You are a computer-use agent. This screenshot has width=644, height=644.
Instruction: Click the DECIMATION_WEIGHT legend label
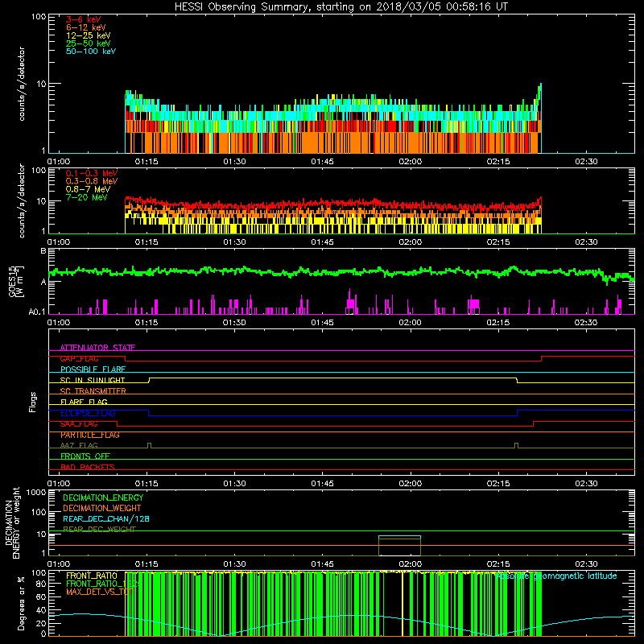[102, 508]
